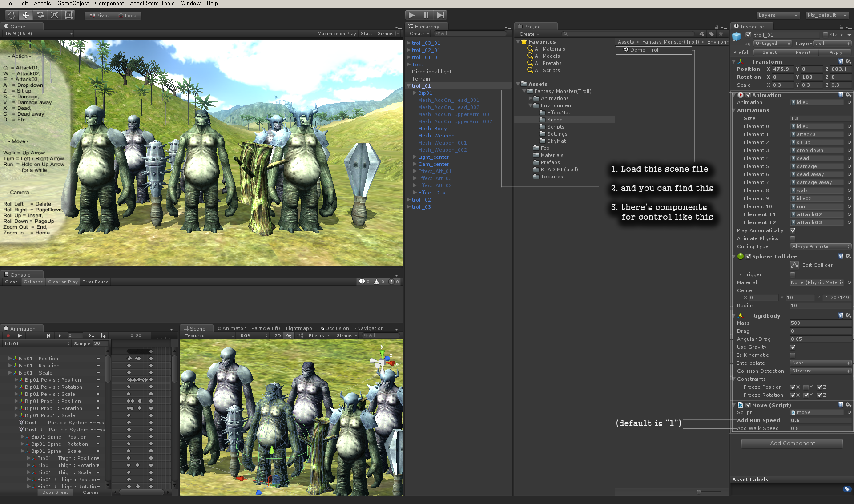Click the prefab Revert button

coord(803,52)
